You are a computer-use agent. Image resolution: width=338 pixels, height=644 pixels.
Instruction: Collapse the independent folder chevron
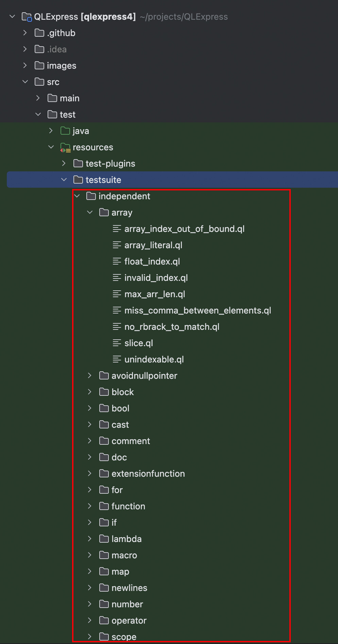(x=77, y=196)
